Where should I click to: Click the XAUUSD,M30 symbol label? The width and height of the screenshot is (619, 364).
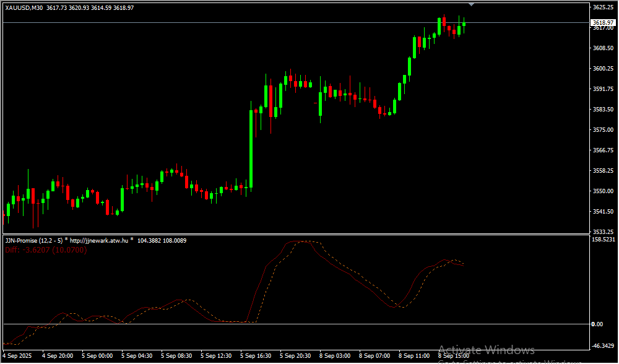(25, 8)
